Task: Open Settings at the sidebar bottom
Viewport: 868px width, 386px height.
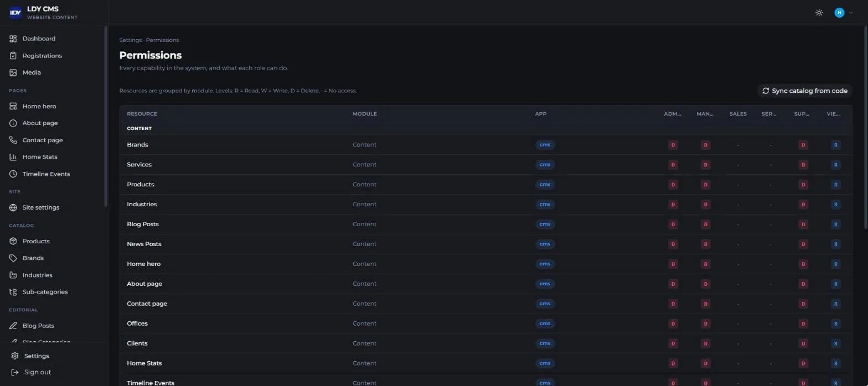Action: click(x=37, y=356)
